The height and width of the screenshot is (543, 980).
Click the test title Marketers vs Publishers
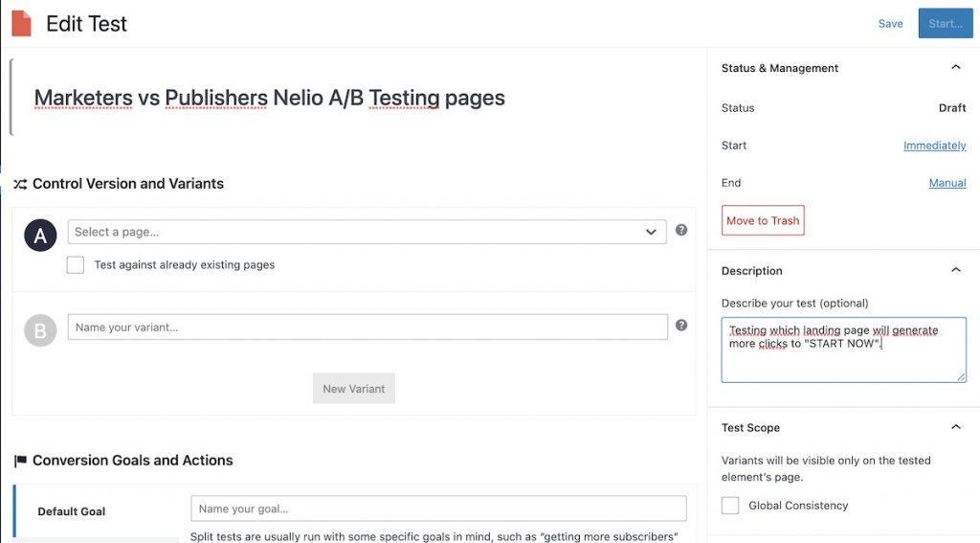pos(269,98)
